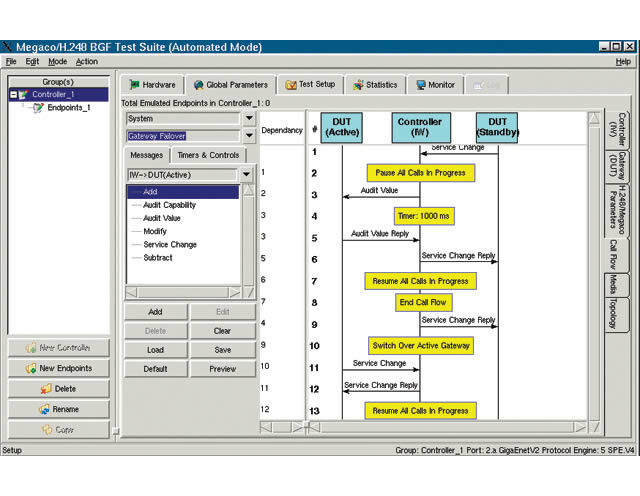Switch to the Statistics tab
The image size is (640, 496).
(374, 85)
